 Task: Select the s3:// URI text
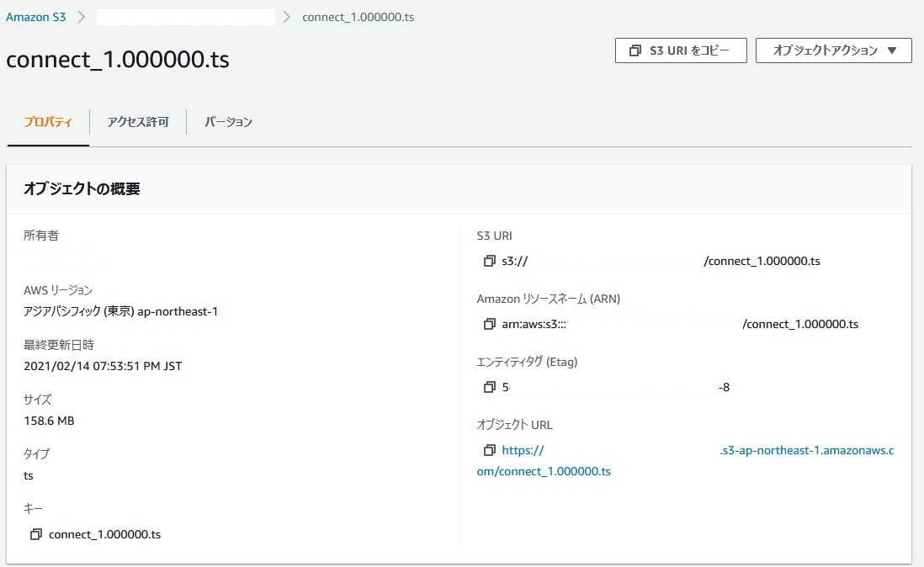[x=514, y=262]
